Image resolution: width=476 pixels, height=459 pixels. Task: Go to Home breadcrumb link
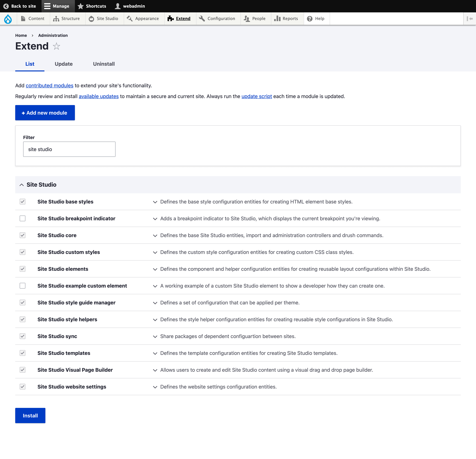[x=21, y=36]
